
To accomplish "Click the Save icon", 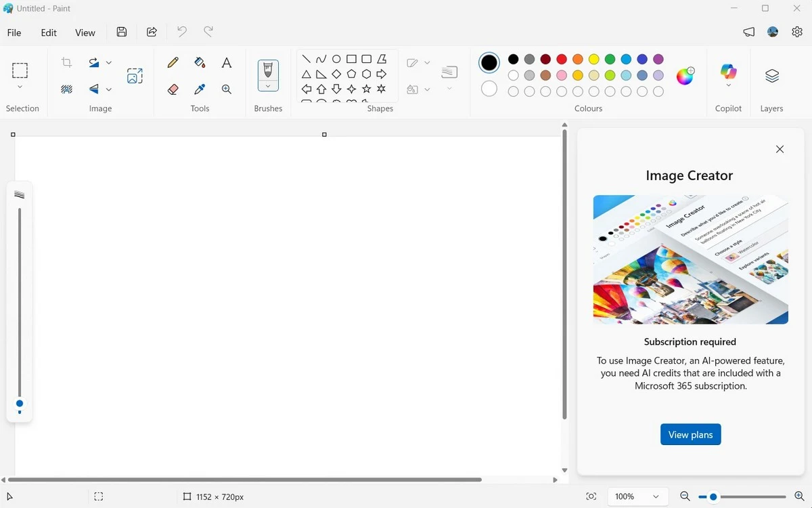I will [x=122, y=32].
